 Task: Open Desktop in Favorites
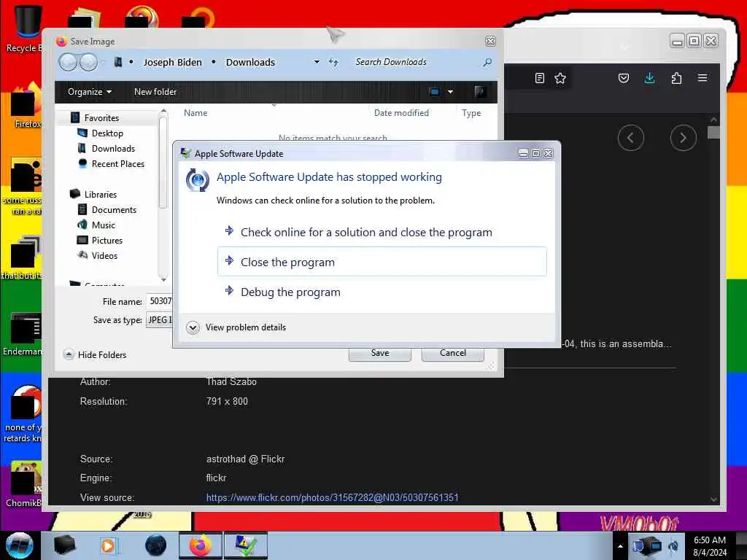pyautogui.click(x=107, y=133)
